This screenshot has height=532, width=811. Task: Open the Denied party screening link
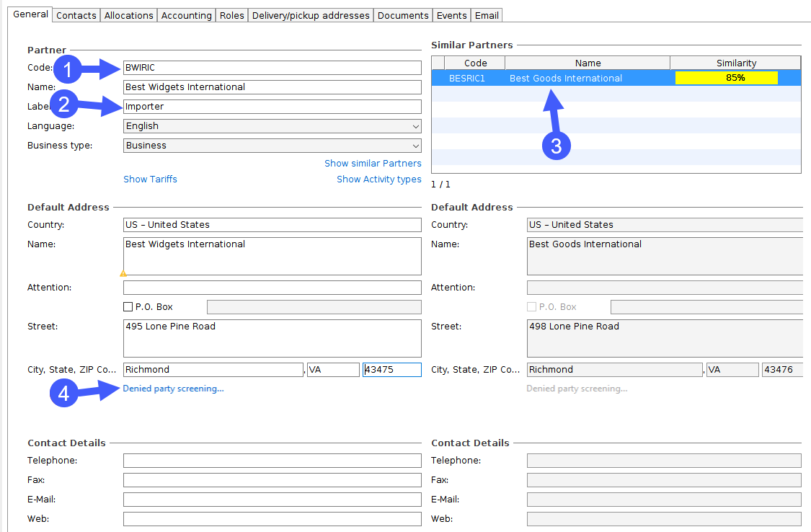(x=173, y=389)
